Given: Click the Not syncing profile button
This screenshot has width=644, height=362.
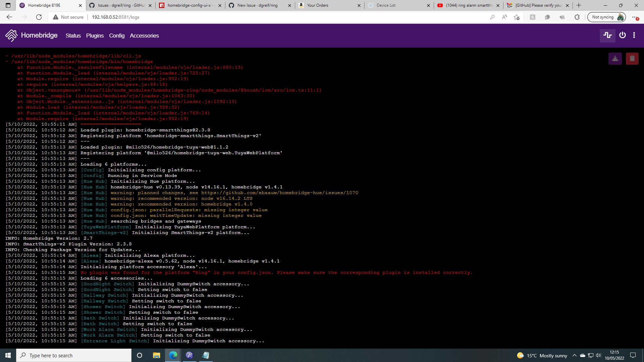Looking at the screenshot, I should tap(606, 17).
